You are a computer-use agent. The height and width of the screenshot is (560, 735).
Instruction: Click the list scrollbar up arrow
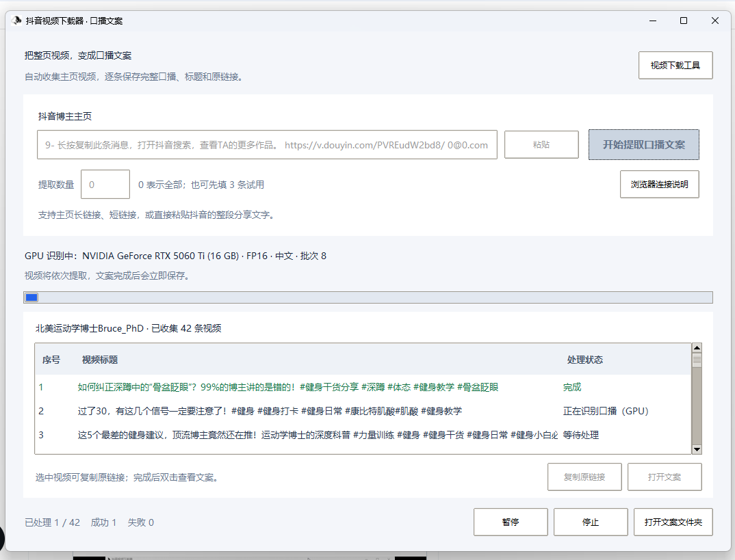tap(697, 348)
